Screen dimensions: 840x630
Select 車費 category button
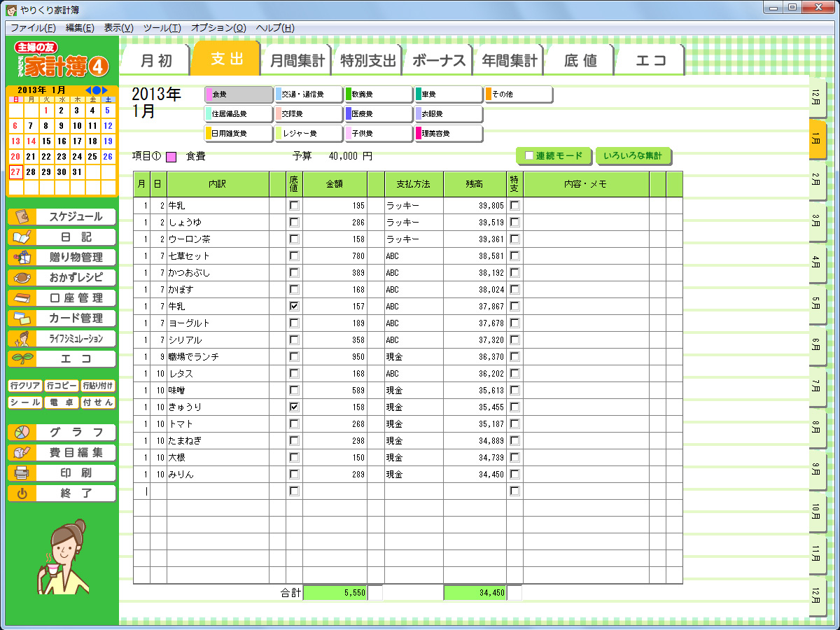(x=449, y=94)
